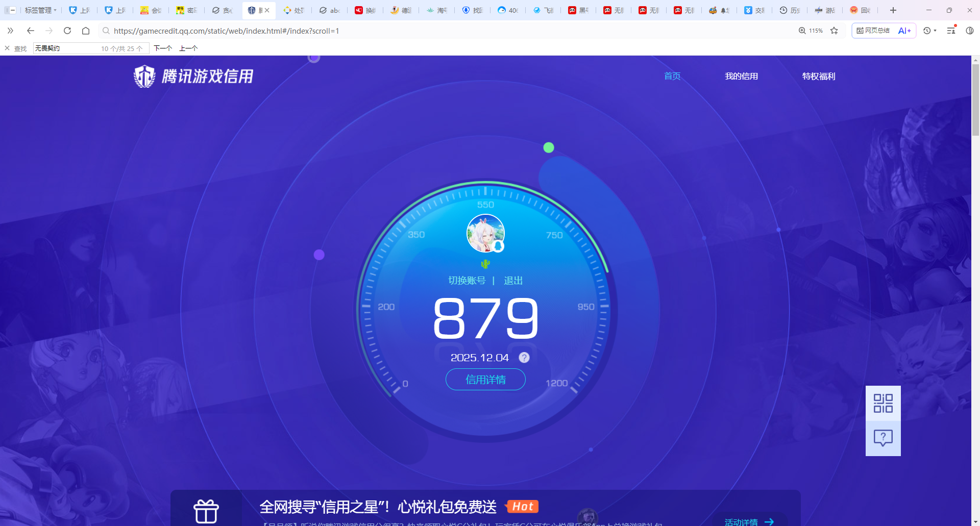Click the 退出 logout link

513,280
